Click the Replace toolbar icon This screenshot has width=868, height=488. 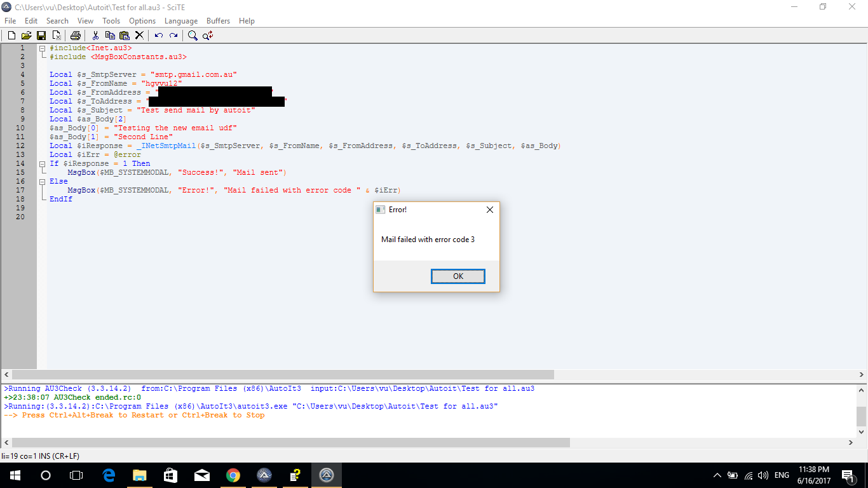pyautogui.click(x=208, y=36)
